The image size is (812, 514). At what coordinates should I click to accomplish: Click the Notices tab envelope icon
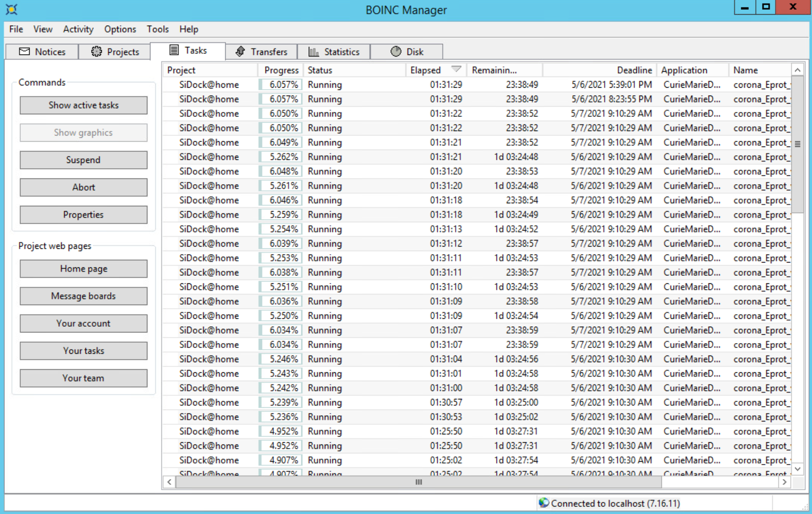pos(24,52)
